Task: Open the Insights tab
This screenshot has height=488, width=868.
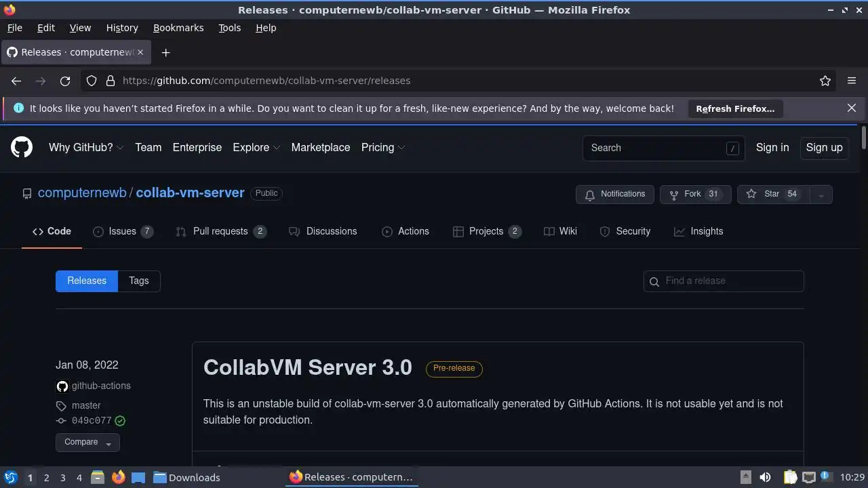Action: pos(698,232)
